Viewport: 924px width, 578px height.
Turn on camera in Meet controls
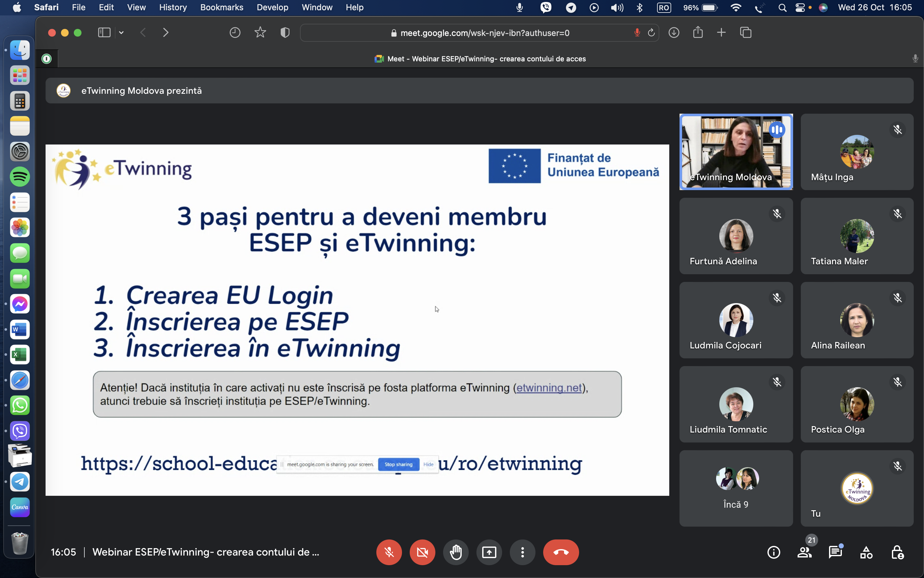(x=422, y=552)
